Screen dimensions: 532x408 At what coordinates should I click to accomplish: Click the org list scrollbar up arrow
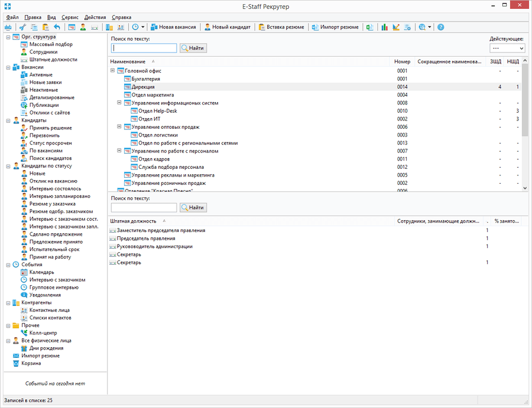click(x=525, y=60)
